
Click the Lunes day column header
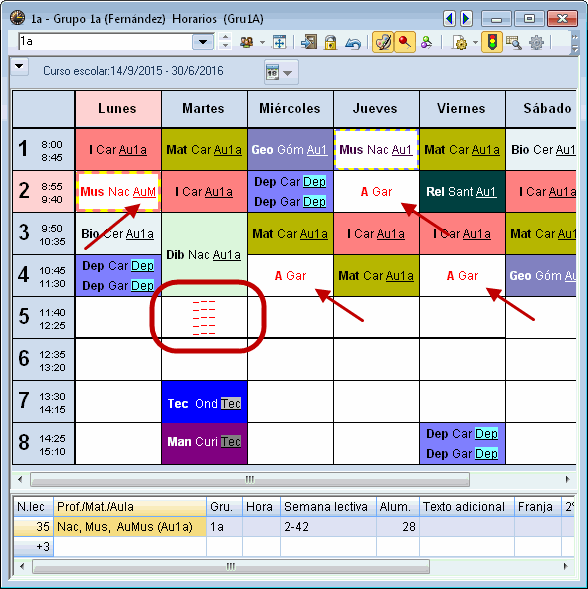[x=118, y=109]
